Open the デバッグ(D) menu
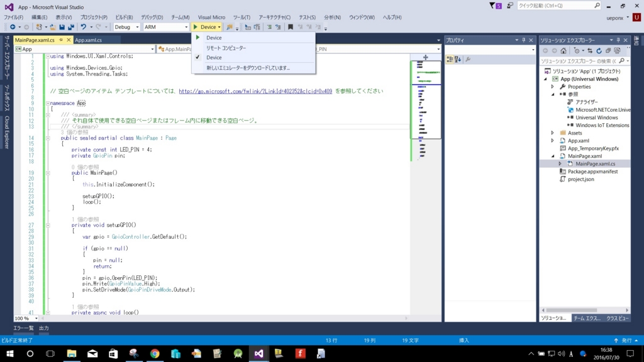 pos(152,17)
